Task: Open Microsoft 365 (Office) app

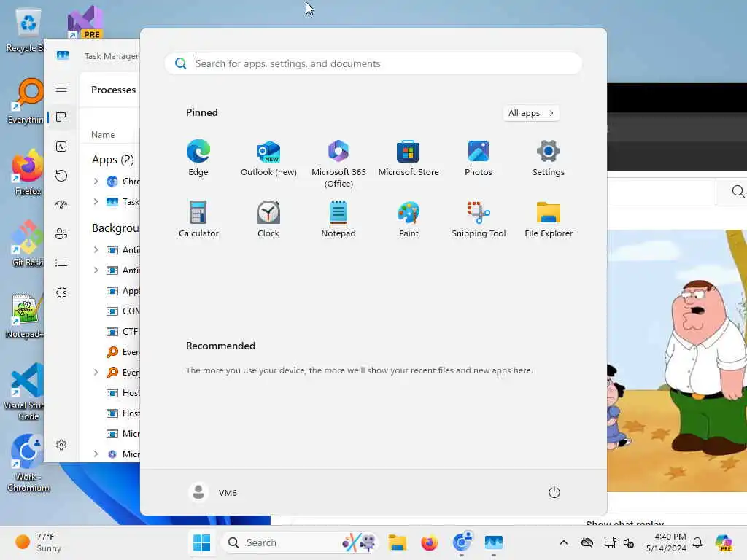Action: (338, 164)
